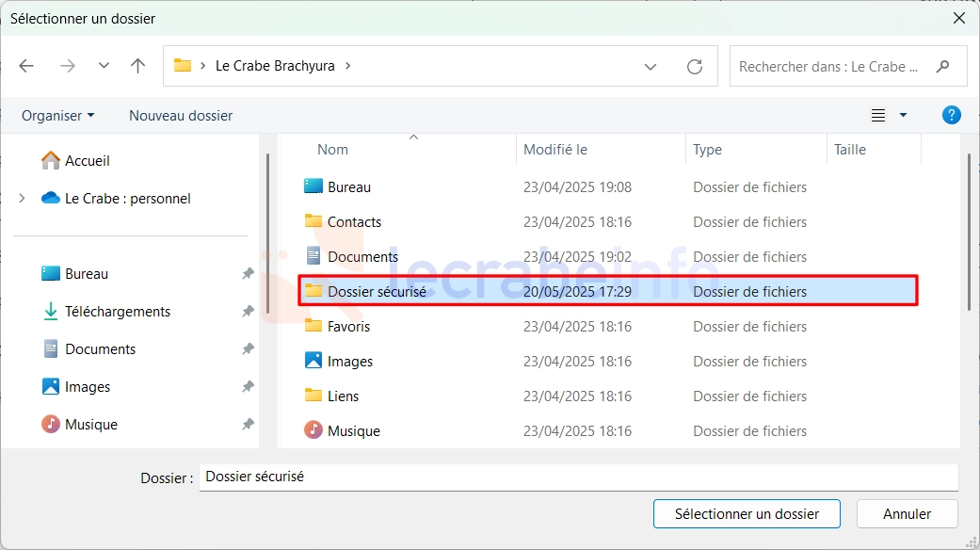Click Nouveau dossier in the toolbar
This screenshot has width=980, height=550.
coord(181,116)
